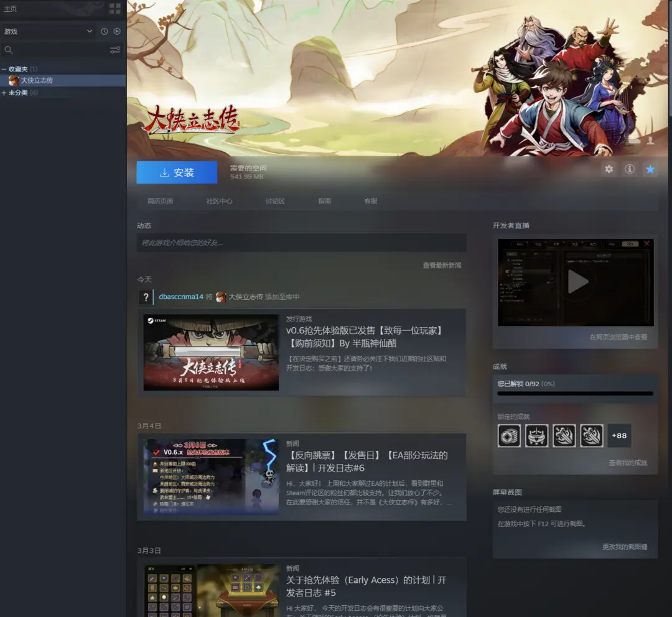Open the 讨论区 tab
The height and width of the screenshot is (617, 672).
pos(275,201)
